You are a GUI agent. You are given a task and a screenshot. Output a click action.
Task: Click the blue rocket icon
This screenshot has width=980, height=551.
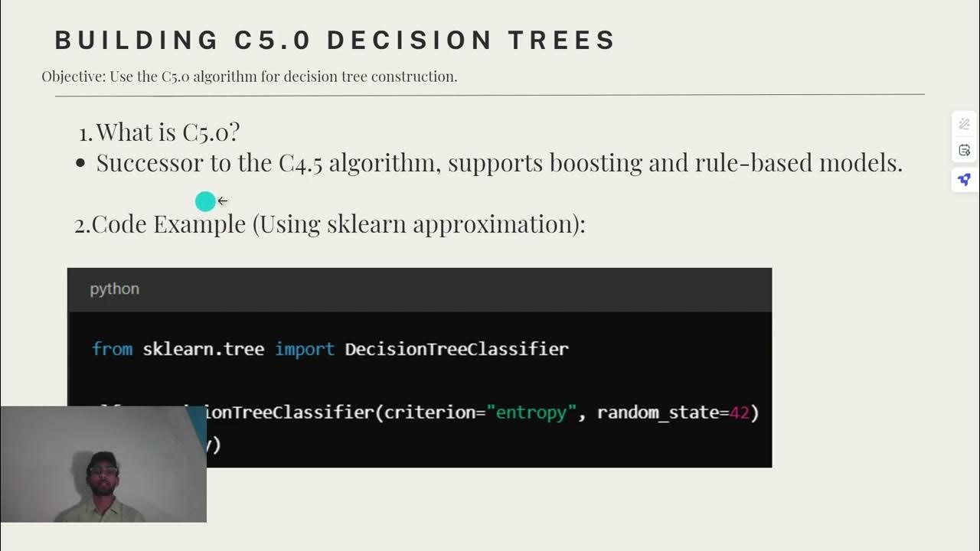(964, 179)
